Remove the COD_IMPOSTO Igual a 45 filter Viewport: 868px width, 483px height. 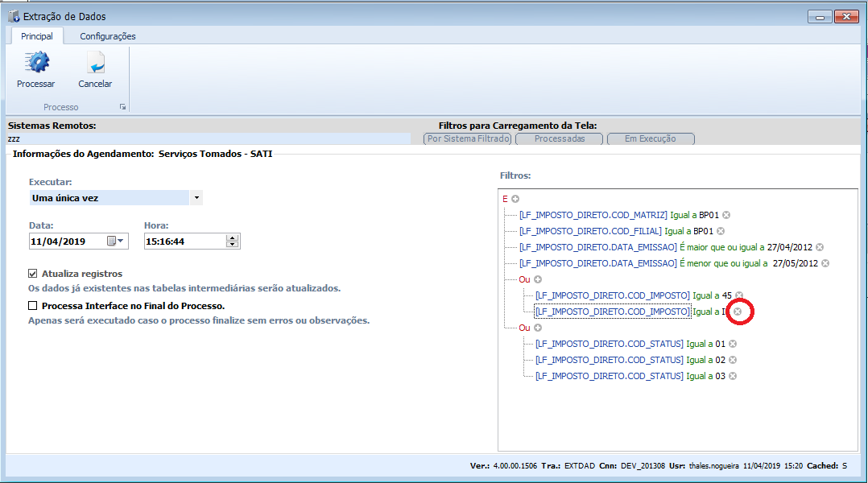click(x=739, y=295)
